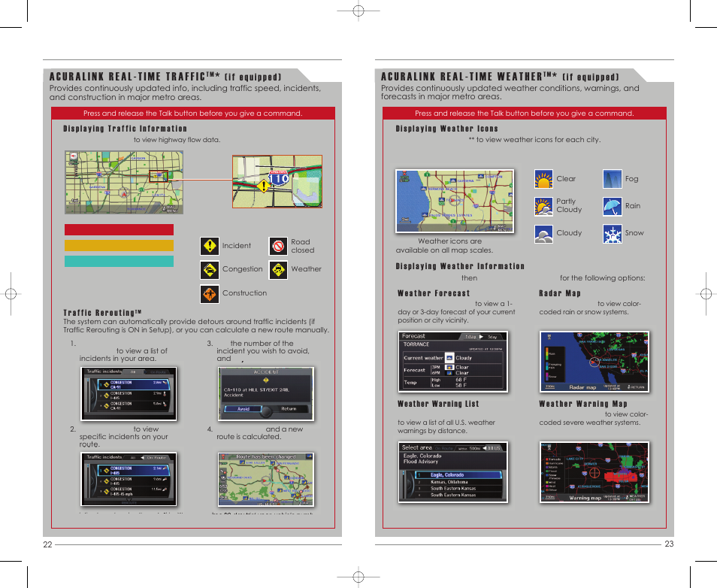Click the Traffic Rerouting heading
This screenshot has height=588, width=717.
102,313
